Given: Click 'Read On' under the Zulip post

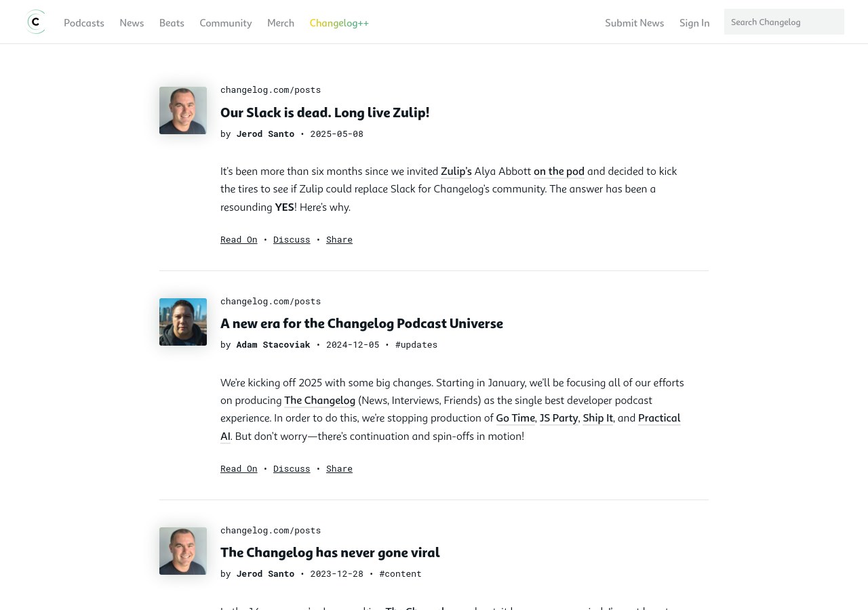Looking at the screenshot, I should click(x=239, y=239).
